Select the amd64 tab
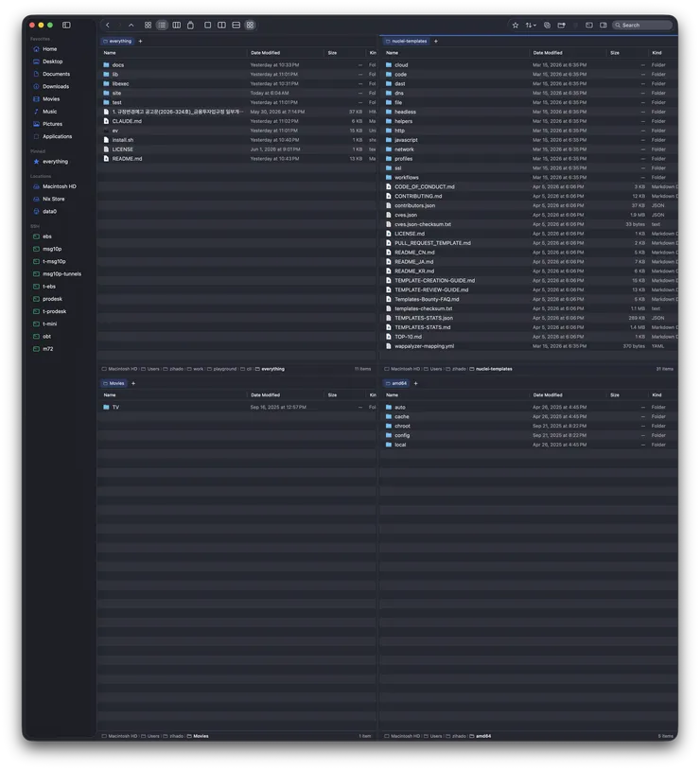700x770 pixels. 396,383
